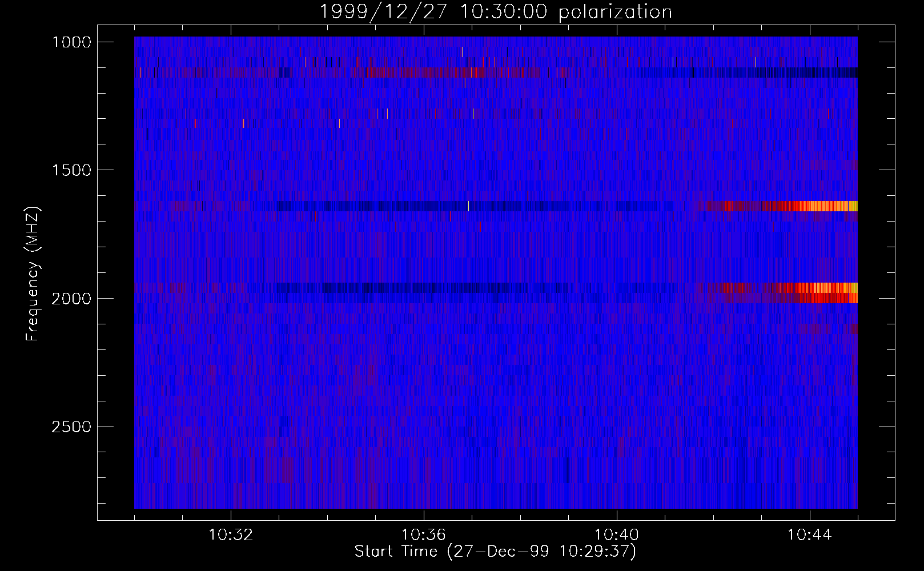Click the 2000 frequency tick label
The height and width of the screenshot is (571, 924).
pos(71,299)
